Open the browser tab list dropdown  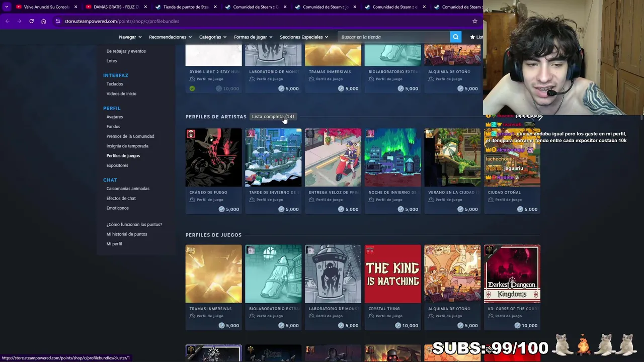[6, 7]
